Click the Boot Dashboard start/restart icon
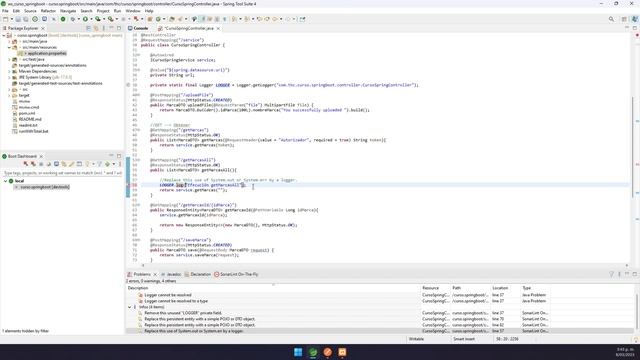 click(25, 164)
